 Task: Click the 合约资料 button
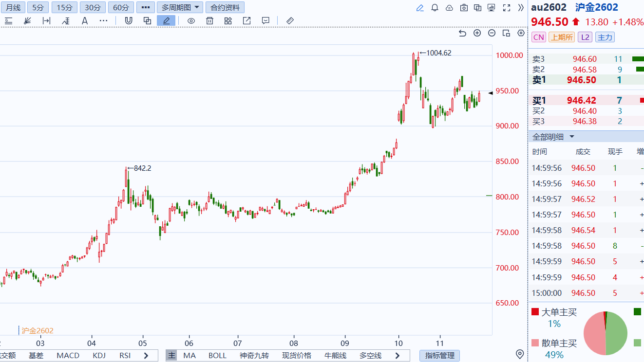pyautogui.click(x=225, y=7)
